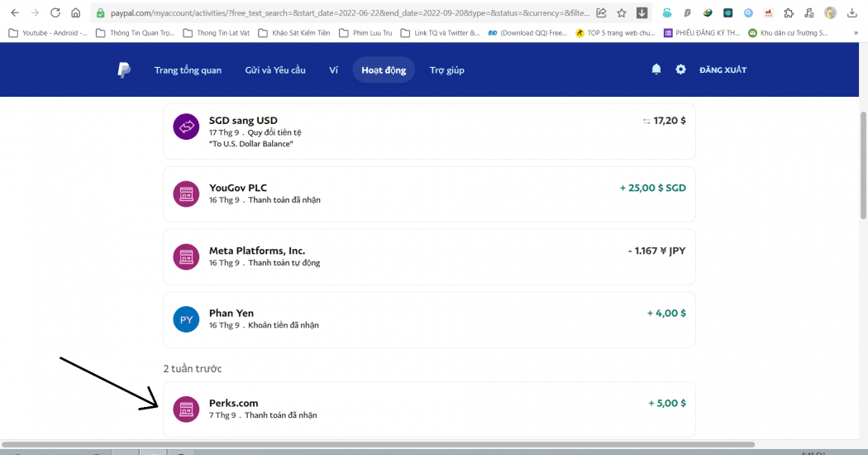The height and width of the screenshot is (455, 868).
Task: Select the Hoạt động tab
Action: click(x=384, y=69)
